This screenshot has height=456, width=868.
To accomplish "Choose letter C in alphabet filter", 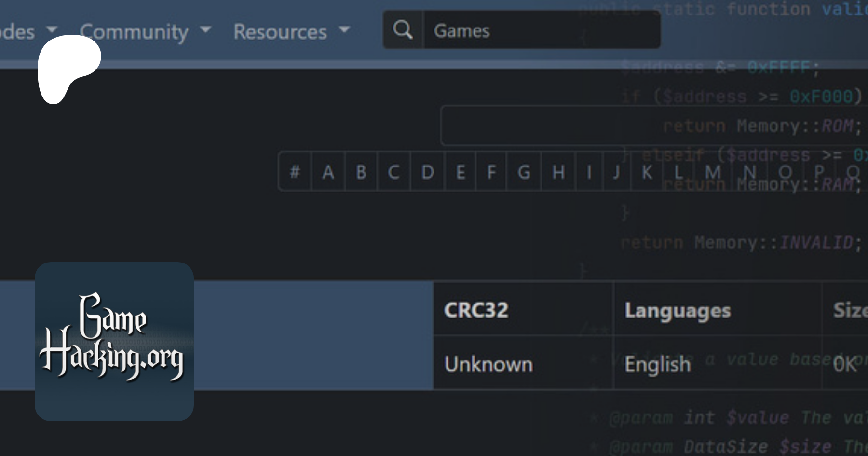I will click(x=393, y=172).
